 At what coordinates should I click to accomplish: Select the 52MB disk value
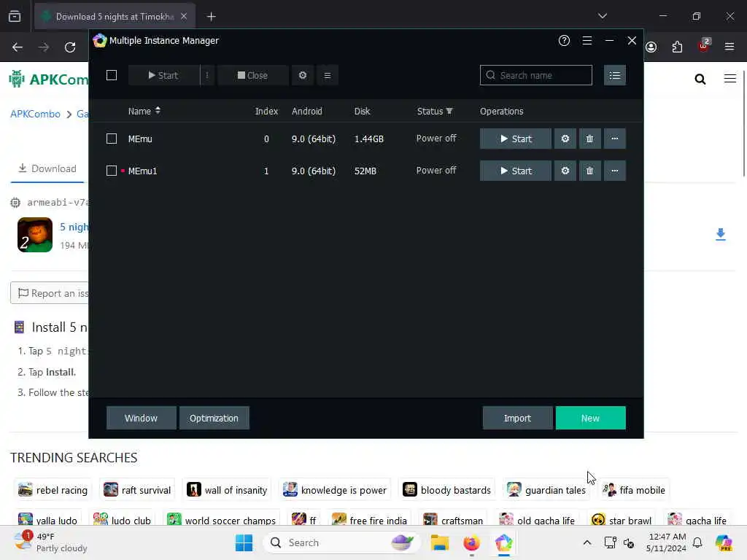pos(365,171)
